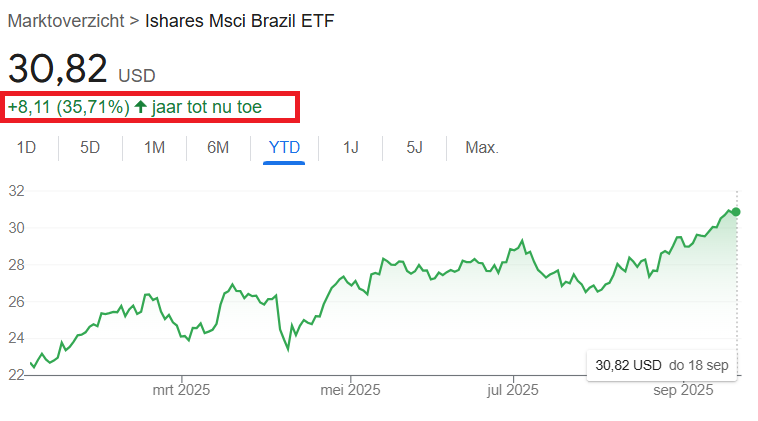758x421 pixels.
Task: Choose the 1M period tab
Action: [154, 148]
